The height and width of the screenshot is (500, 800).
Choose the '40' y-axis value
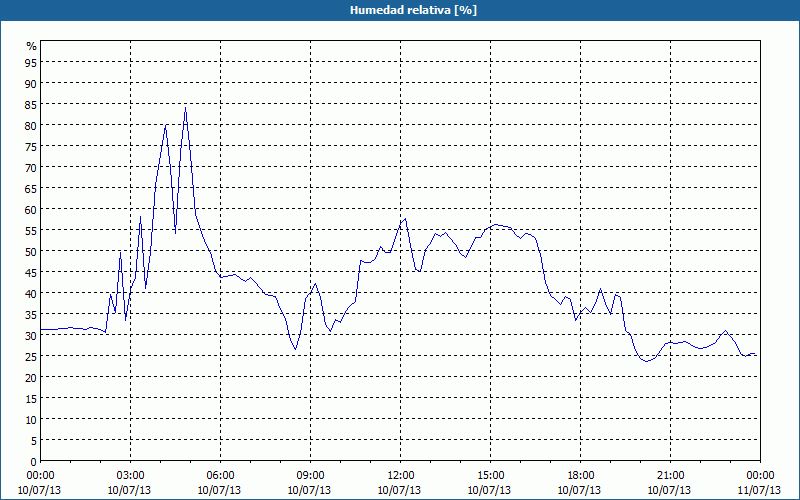pos(31,293)
